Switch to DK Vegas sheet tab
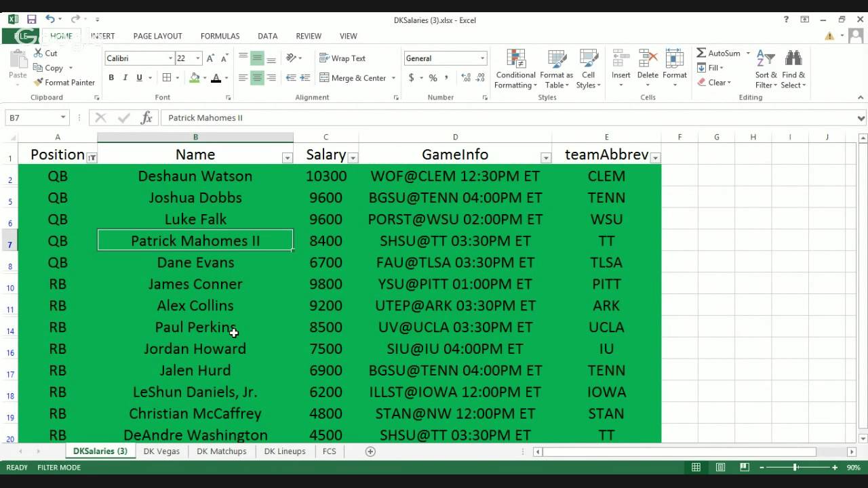 161,451
